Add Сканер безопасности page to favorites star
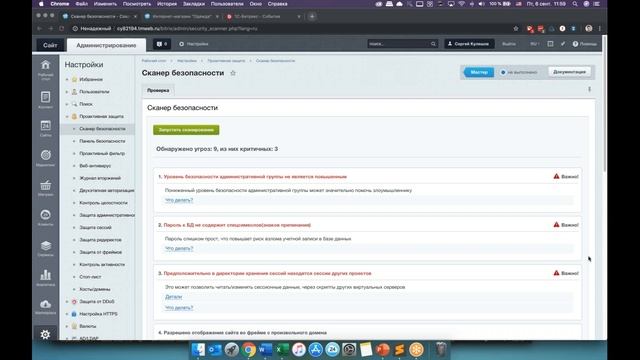The image size is (640, 360). click(233, 73)
